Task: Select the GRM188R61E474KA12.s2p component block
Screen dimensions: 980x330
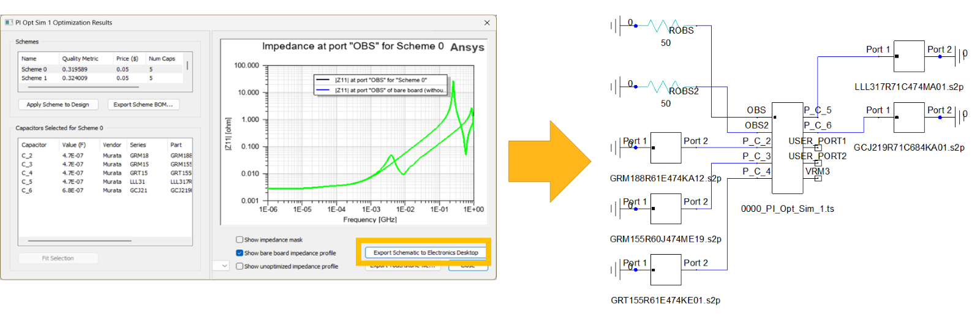Action: click(x=666, y=148)
